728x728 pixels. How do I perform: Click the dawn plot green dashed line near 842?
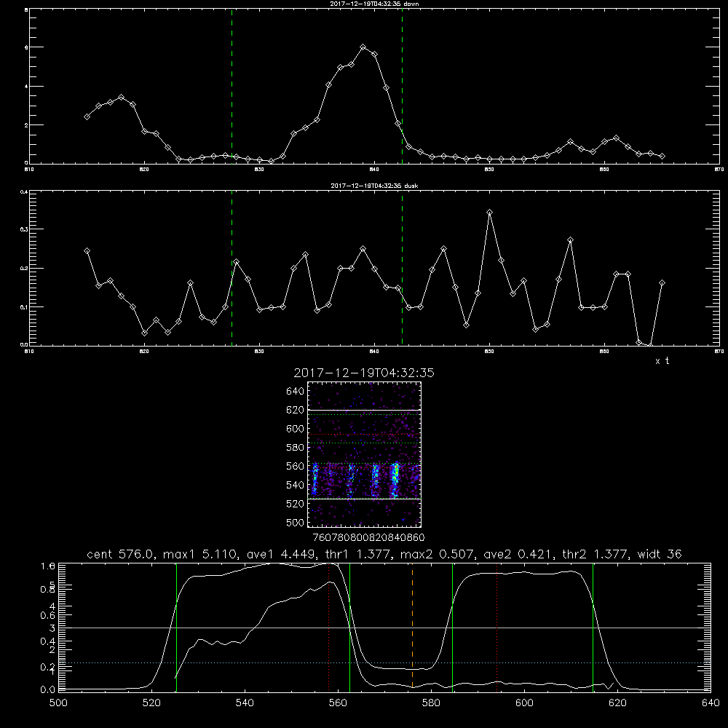click(402, 87)
